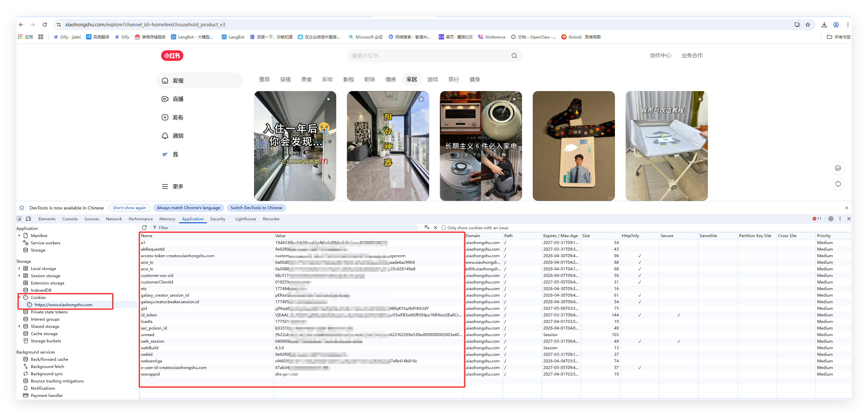Viewport: 868px width, 416px height.
Task: Expand the Local storage node
Action: (x=19, y=269)
